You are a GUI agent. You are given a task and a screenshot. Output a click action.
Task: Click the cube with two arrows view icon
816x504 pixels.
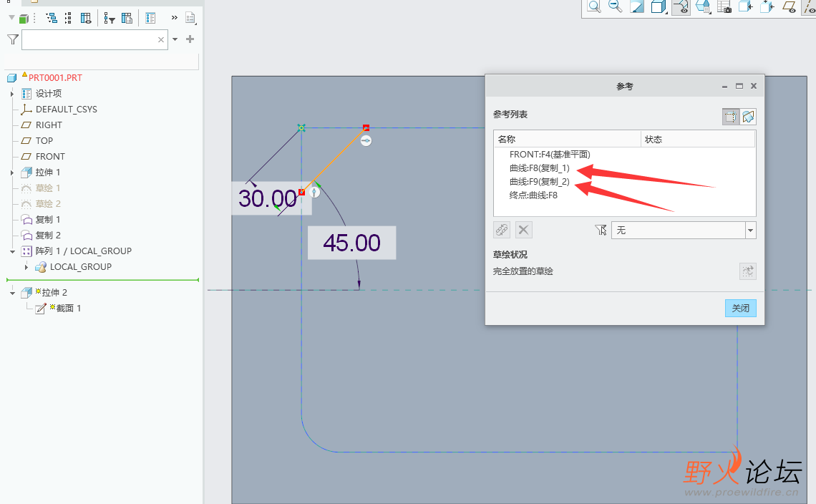coord(767,6)
